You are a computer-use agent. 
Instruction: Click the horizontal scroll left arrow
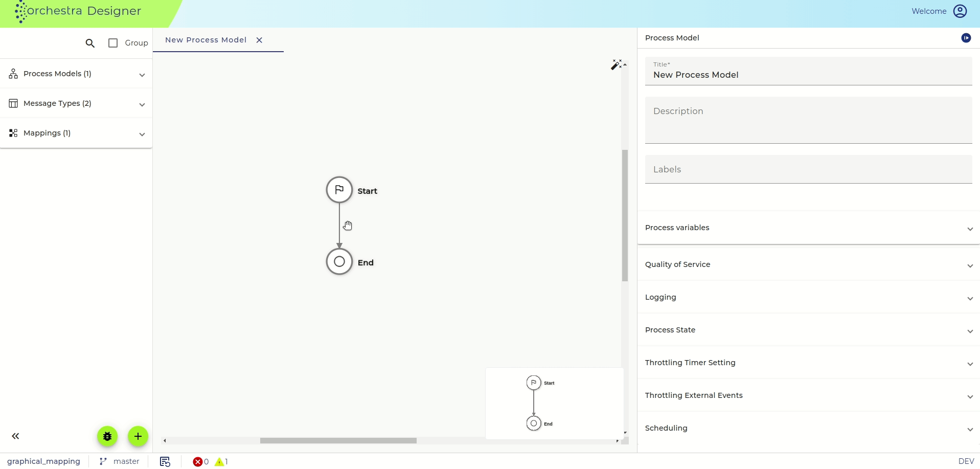(165, 440)
